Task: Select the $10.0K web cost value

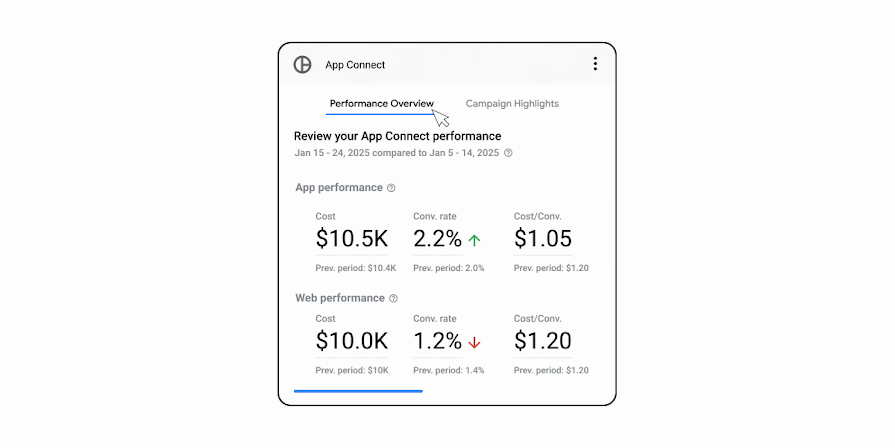Action: pyautogui.click(x=352, y=341)
